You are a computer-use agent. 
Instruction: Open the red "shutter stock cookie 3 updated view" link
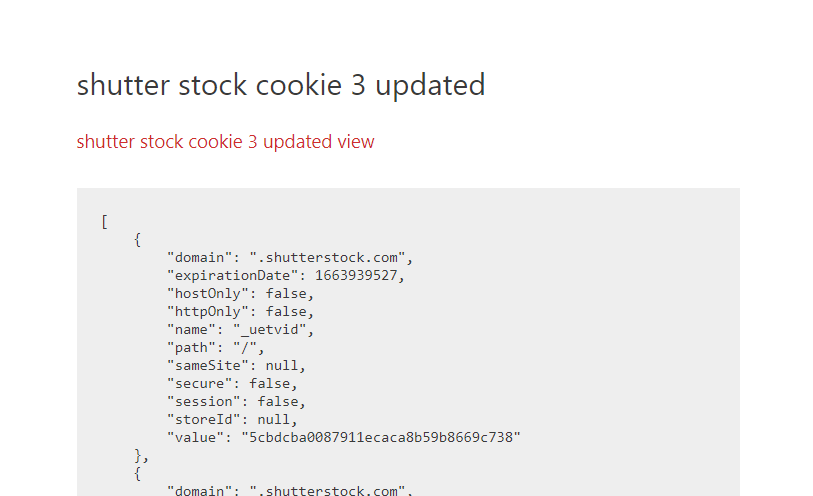[226, 141]
